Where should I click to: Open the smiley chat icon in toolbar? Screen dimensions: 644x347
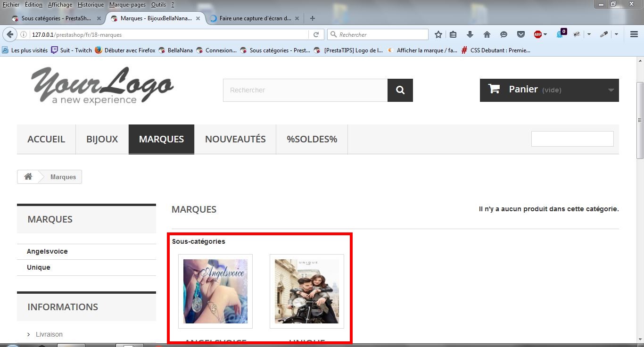point(504,34)
